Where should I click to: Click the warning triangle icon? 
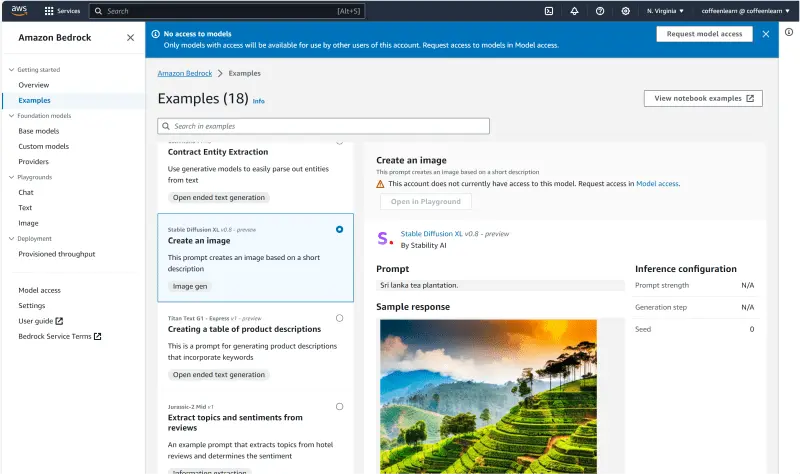tap(380, 184)
